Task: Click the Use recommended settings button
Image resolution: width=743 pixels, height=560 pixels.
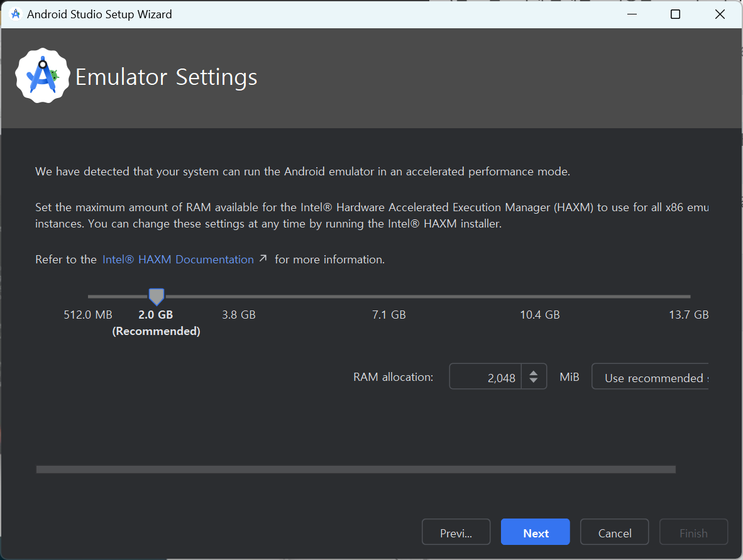Action: (x=650, y=376)
